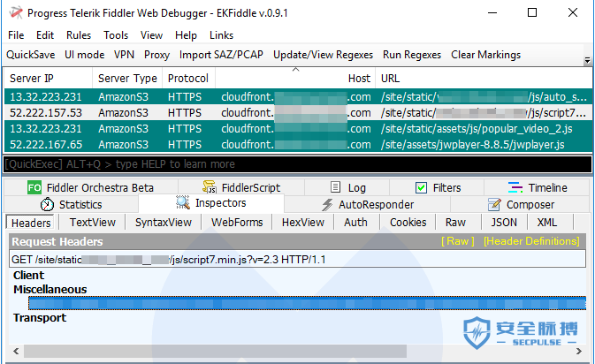
Task: Switch to the Statistics tab
Action: 71,204
